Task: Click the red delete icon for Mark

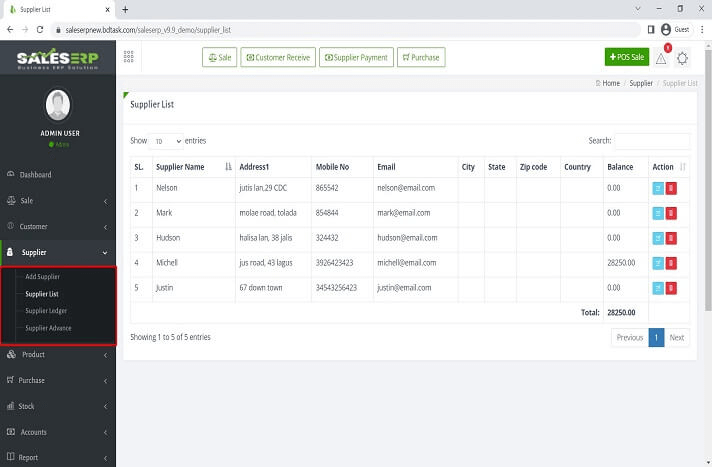Action: point(671,212)
